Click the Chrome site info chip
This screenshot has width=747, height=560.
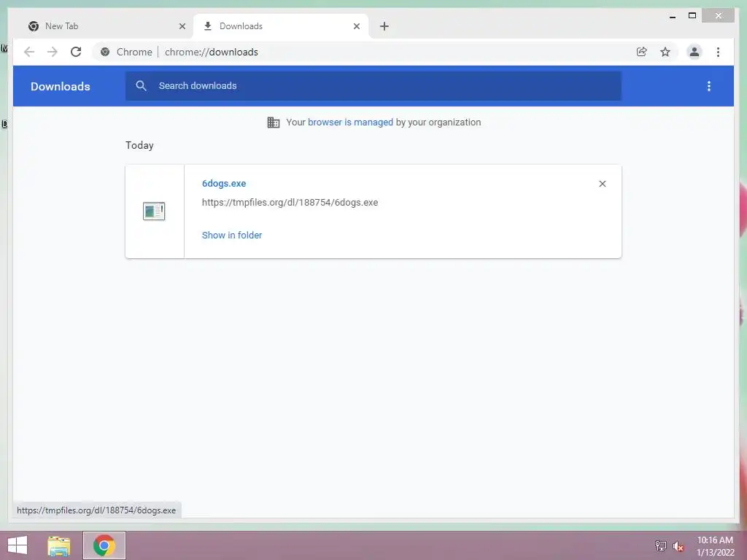point(126,52)
